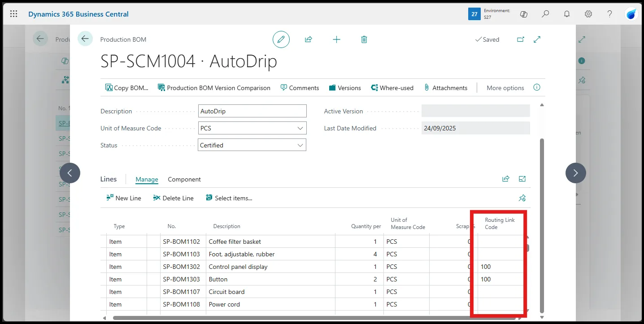644x324 pixels.
Task: Select the Coffee filter basket description cell
Action: tap(270, 242)
